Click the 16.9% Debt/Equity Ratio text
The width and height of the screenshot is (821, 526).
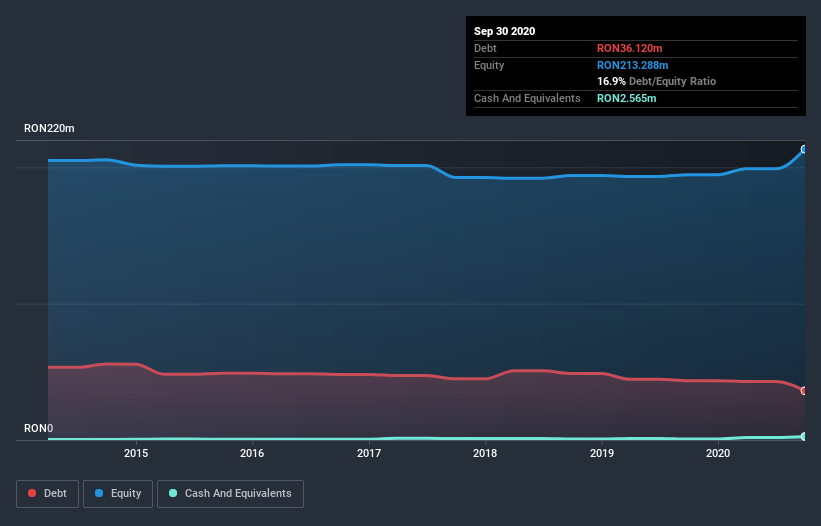[657, 82]
